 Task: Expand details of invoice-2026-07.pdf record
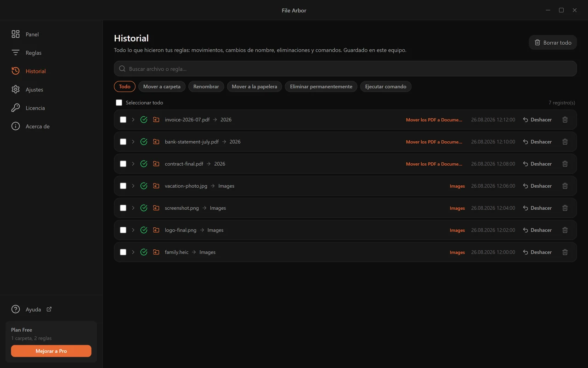(133, 120)
